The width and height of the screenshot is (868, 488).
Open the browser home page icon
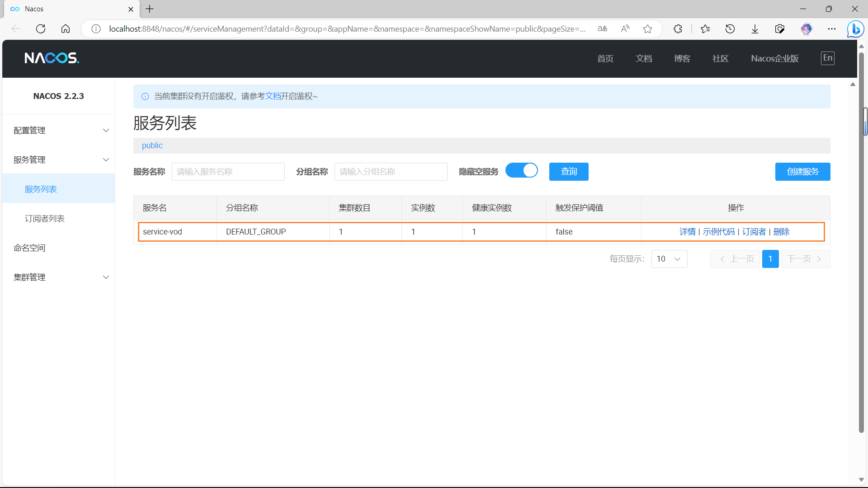tap(66, 29)
